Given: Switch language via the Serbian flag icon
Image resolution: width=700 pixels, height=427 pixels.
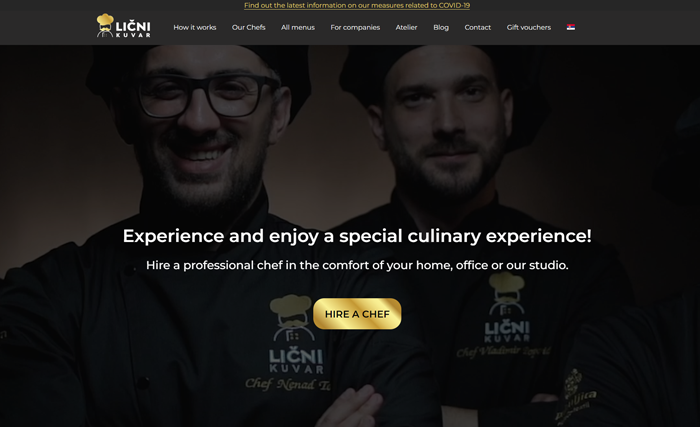Looking at the screenshot, I should click(x=571, y=27).
